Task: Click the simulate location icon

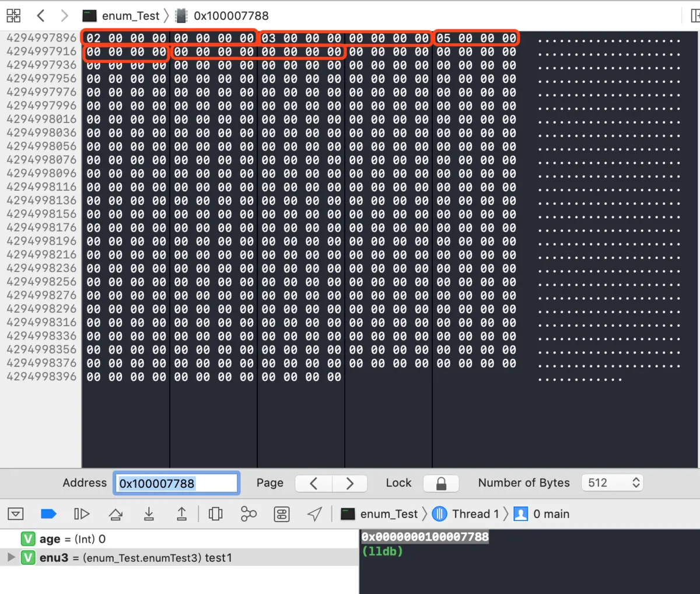Action: [314, 513]
